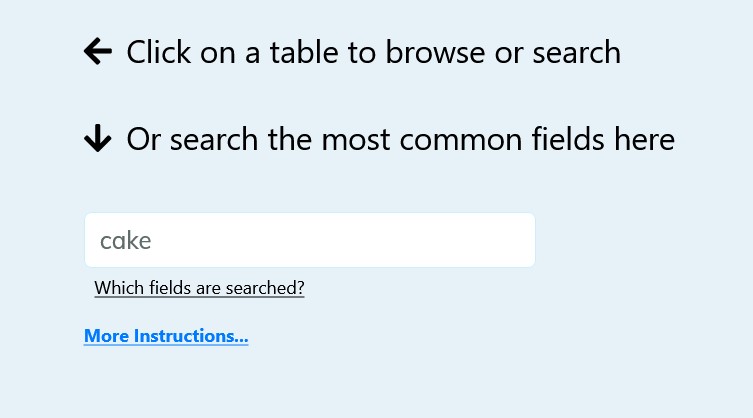
Task: Click inside the common fields search box
Action: (x=310, y=240)
